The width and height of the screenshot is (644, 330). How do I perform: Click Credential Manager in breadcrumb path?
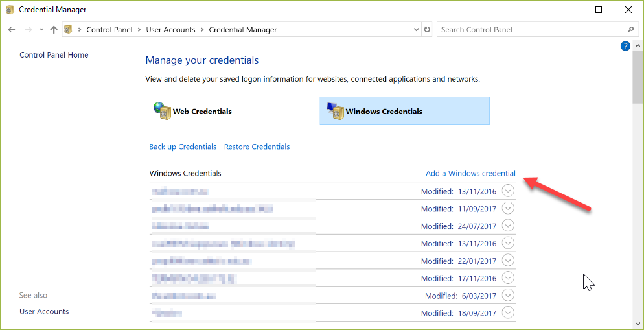tap(243, 30)
